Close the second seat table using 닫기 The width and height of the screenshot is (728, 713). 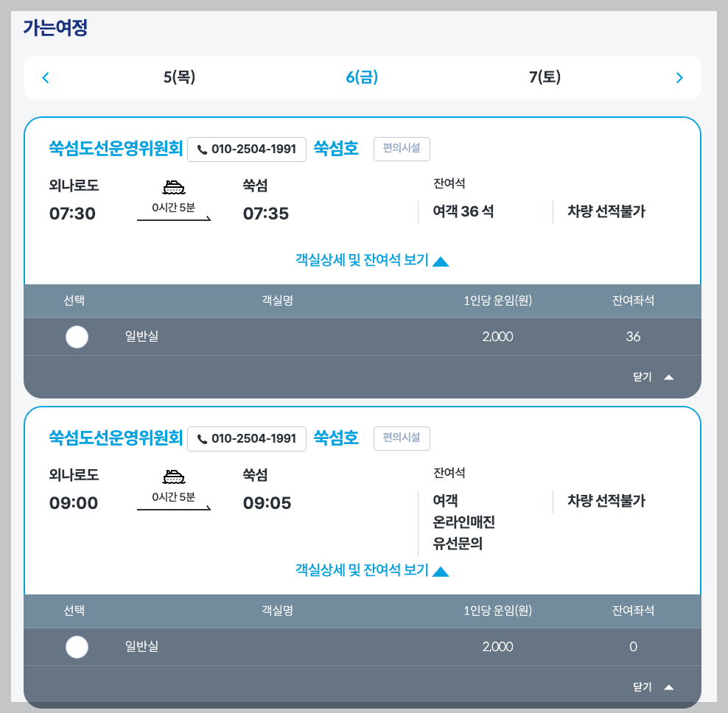click(643, 686)
